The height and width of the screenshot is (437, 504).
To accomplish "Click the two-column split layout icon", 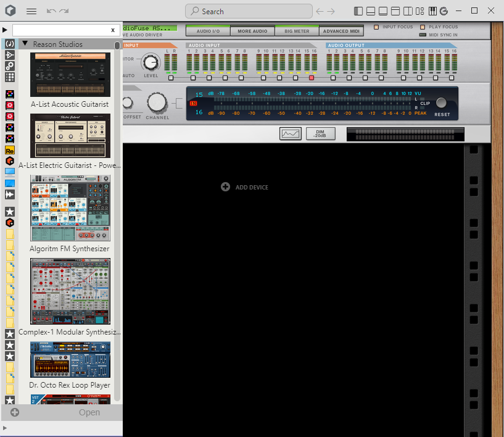I will click(408, 11).
